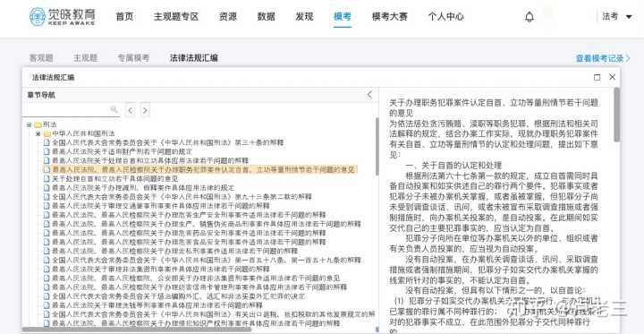Open 生产、销售伪劣商品刑事案件 解释
This screenshot has width=644, height=334.
pyautogui.click(x=207, y=224)
